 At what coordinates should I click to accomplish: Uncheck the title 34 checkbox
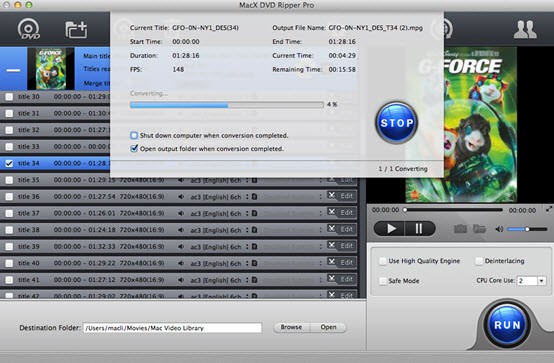9,163
